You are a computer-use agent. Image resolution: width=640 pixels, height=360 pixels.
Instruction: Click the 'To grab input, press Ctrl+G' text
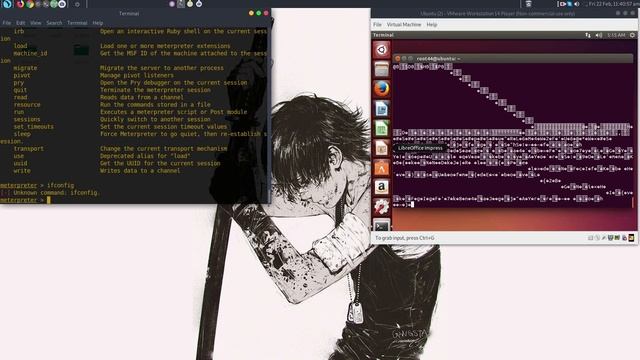pos(404,238)
